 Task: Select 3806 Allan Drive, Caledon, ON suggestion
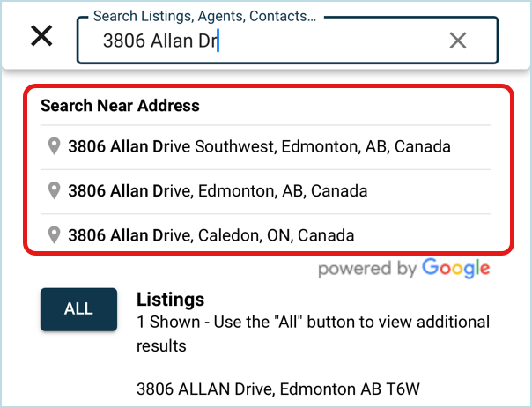[266, 235]
